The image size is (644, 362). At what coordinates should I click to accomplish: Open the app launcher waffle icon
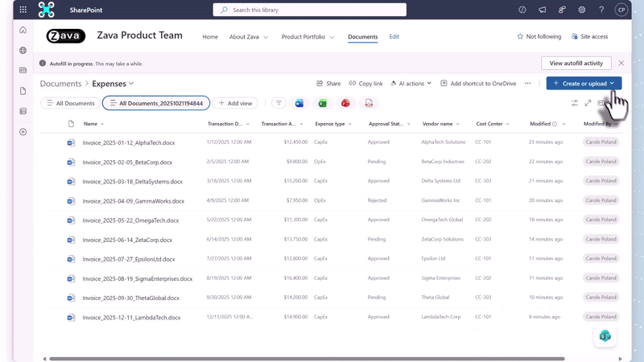pos(23,10)
